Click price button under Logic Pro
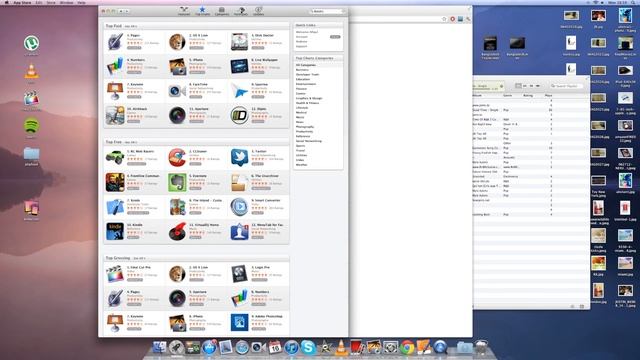The height and width of the screenshot is (360, 640). coord(259,280)
